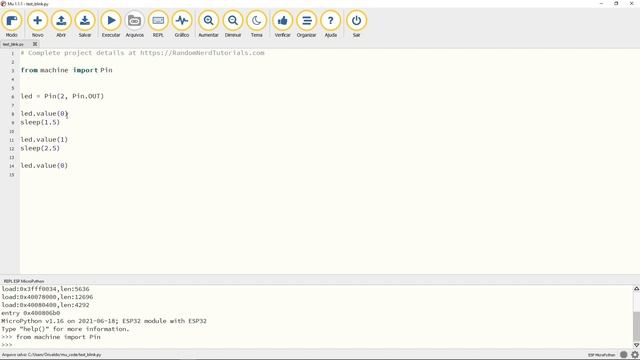This screenshot has width=640, height=360.
Task: Click the saved file path in status bar
Action: [x=51, y=355]
